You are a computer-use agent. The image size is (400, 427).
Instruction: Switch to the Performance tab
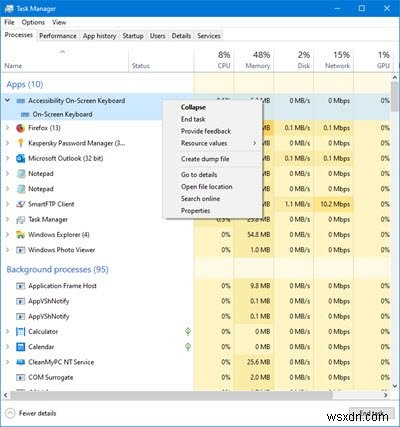coord(58,36)
